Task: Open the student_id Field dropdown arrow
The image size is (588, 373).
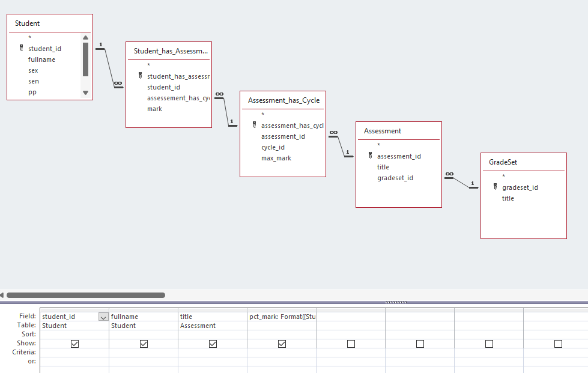Action: click(x=103, y=317)
